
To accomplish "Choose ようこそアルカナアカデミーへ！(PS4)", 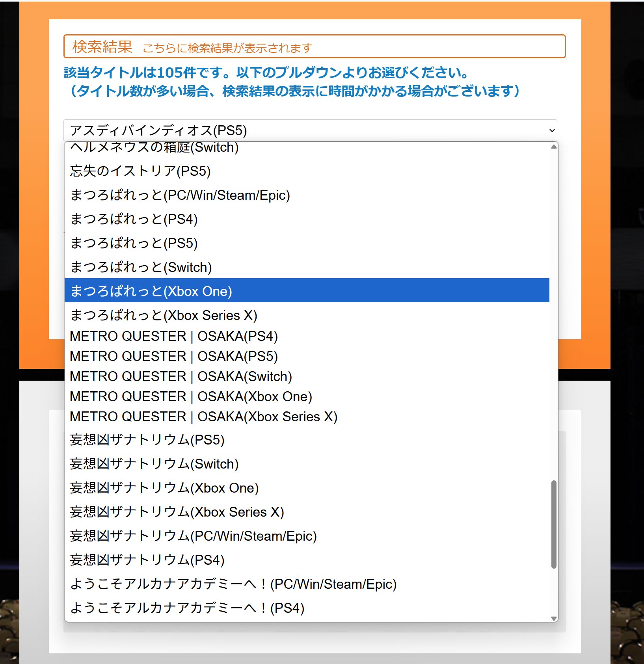I will pyautogui.click(x=307, y=608).
